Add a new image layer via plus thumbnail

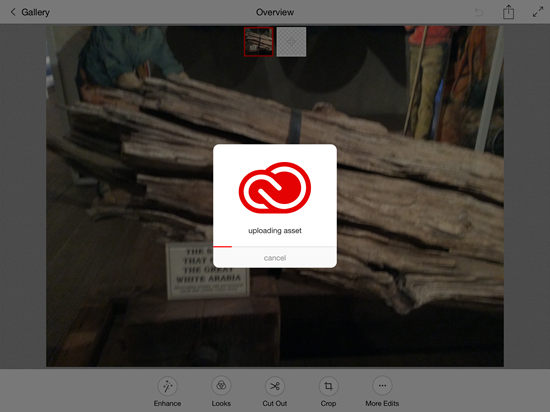pyautogui.click(x=291, y=42)
